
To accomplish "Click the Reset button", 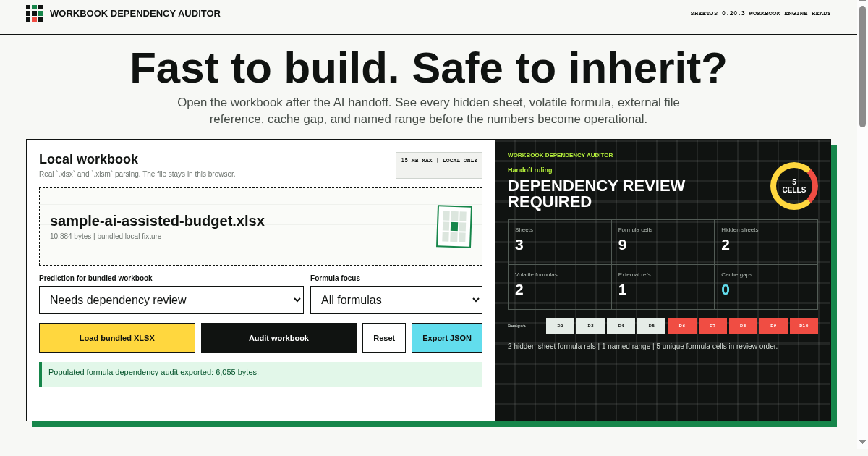I will 384,338.
